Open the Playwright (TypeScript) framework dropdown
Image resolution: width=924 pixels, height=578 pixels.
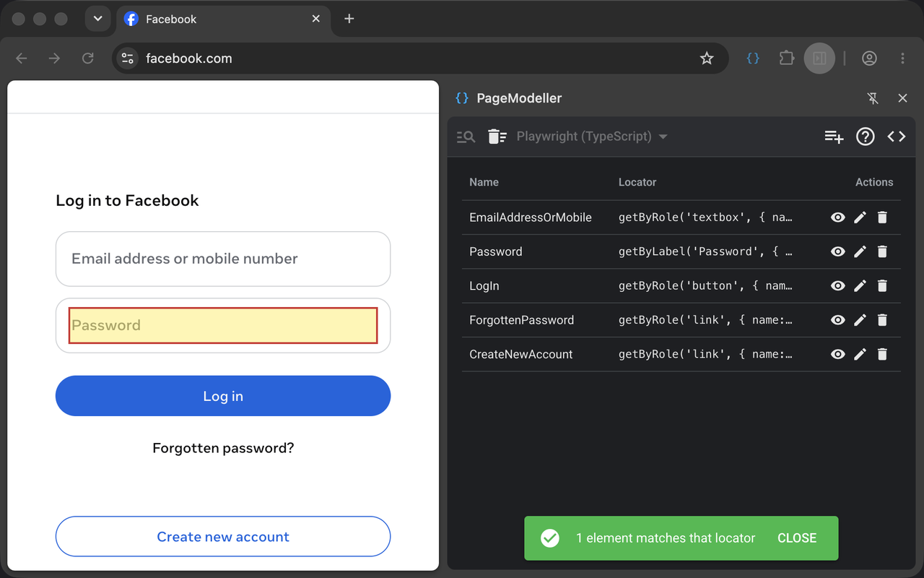[592, 137]
